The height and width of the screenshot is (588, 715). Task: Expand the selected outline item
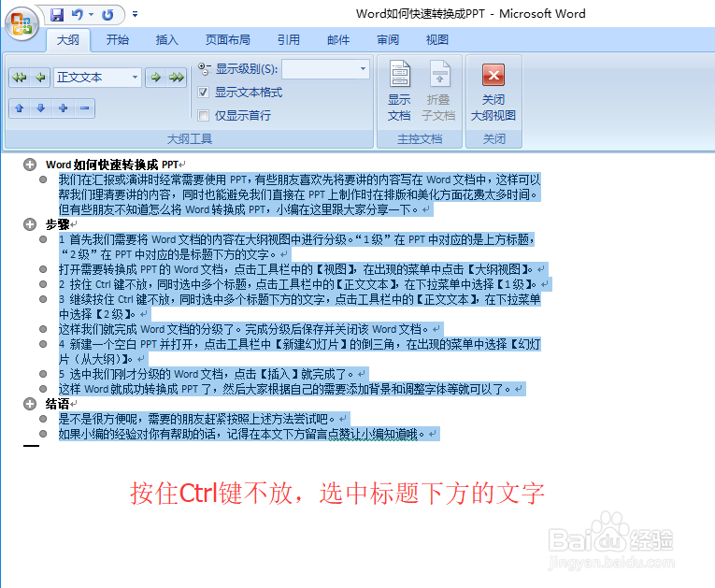pyautogui.click(x=63, y=108)
